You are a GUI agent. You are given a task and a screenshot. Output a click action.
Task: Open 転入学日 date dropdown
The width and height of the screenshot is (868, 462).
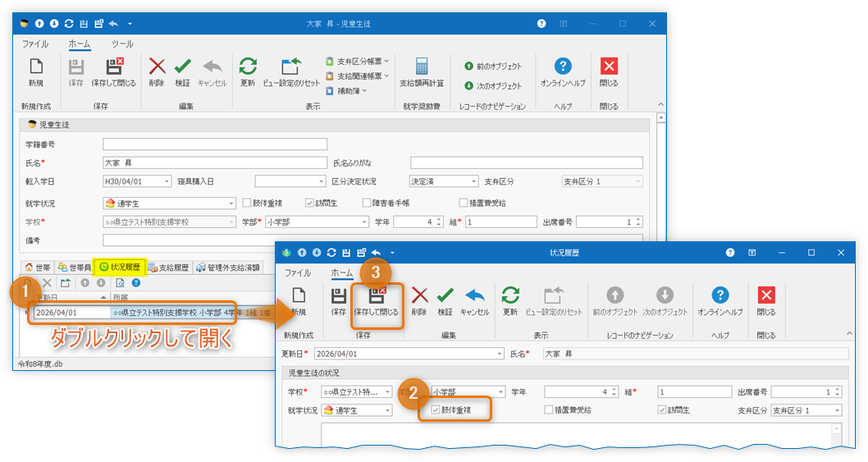coord(166,181)
